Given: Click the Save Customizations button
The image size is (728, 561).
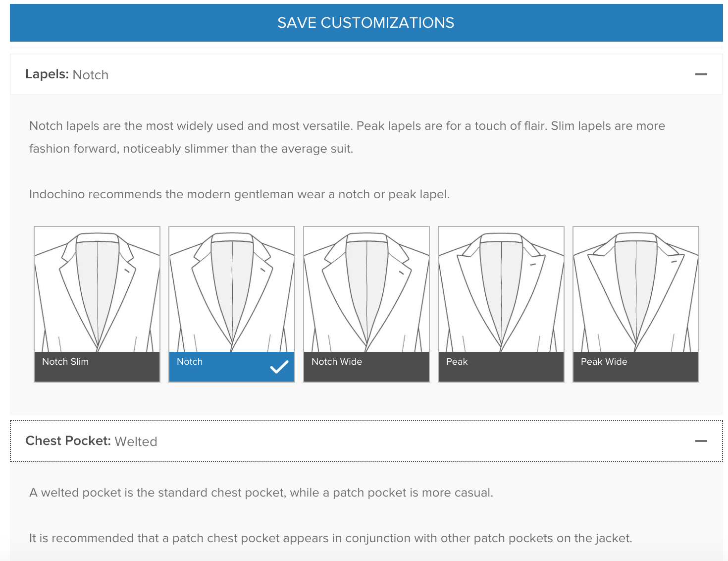Looking at the screenshot, I should (366, 23).
